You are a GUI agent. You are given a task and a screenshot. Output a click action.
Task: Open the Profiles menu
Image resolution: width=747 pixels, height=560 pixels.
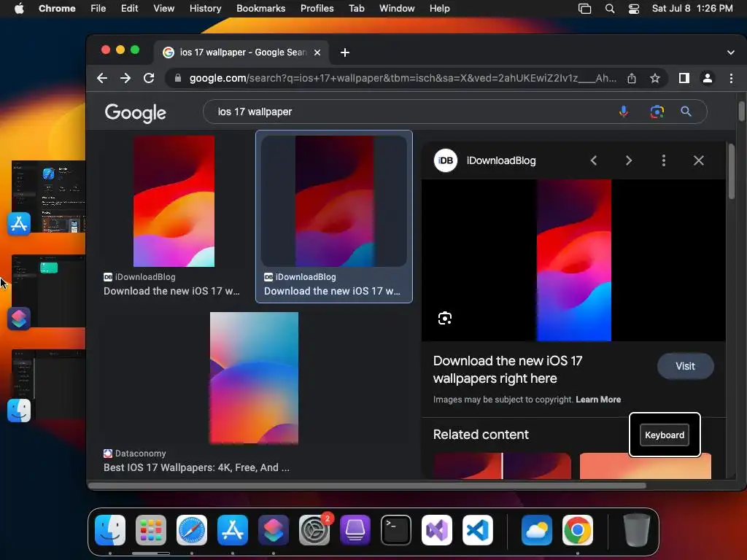click(x=317, y=9)
